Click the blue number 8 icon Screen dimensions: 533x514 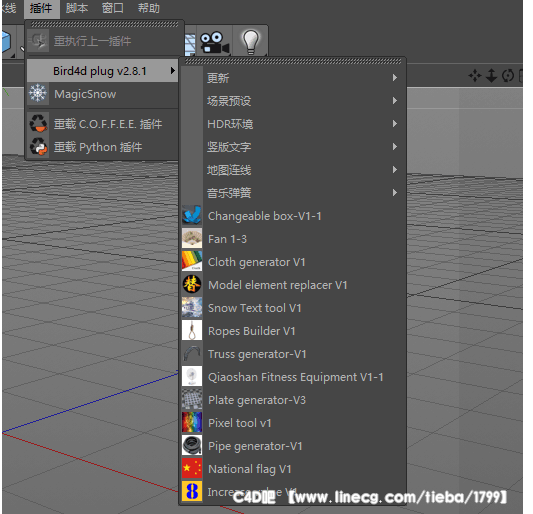(192, 491)
